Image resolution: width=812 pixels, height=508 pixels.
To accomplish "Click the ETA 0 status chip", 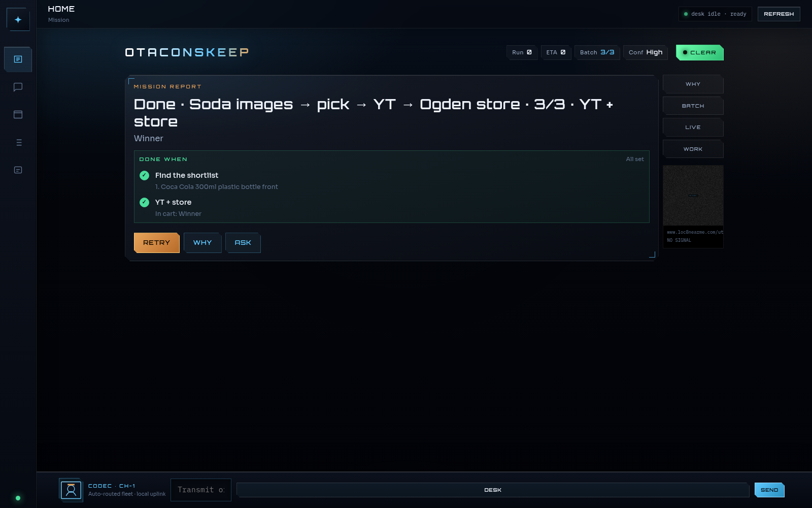I will tap(556, 52).
